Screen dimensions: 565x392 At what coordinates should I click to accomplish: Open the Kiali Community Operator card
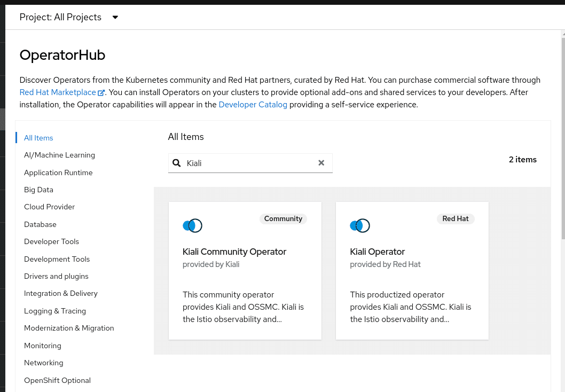point(245,270)
